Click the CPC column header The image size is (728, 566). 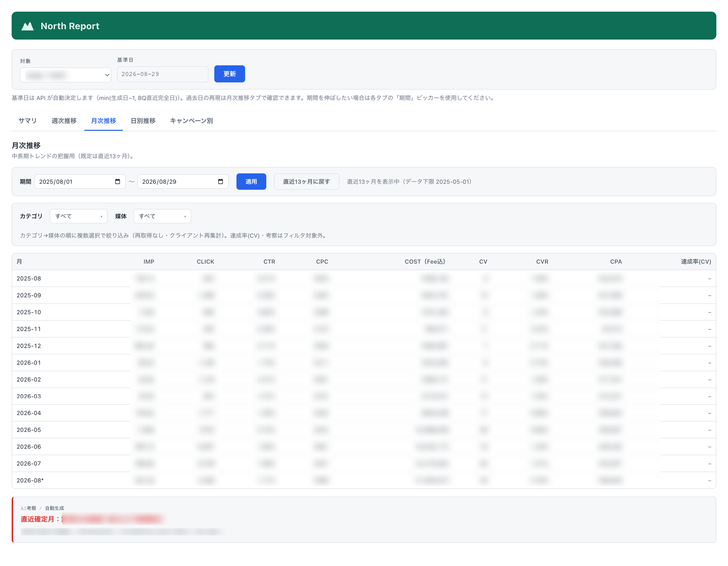tap(322, 262)
